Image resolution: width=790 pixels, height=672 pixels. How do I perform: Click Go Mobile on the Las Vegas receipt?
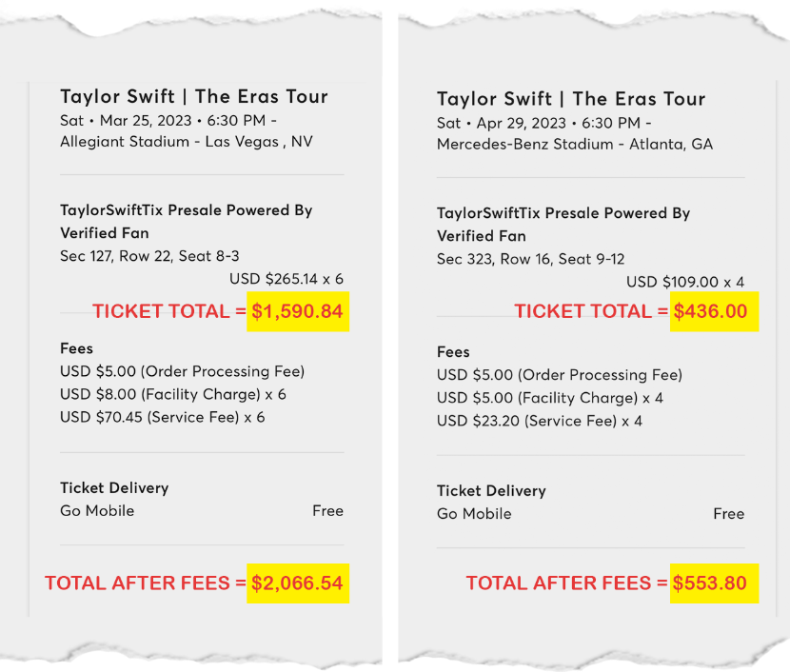[x=97, y=510]
